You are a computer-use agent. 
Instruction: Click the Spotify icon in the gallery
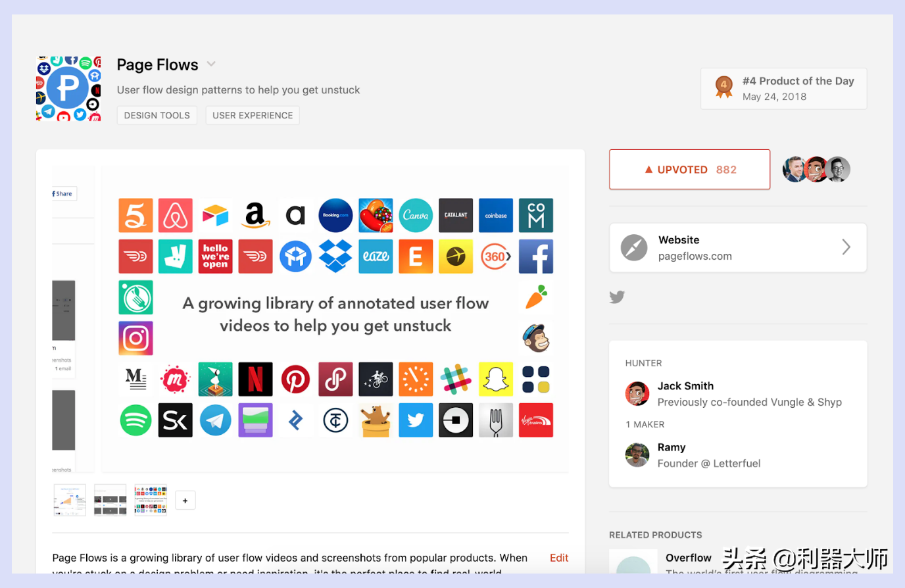135,420
